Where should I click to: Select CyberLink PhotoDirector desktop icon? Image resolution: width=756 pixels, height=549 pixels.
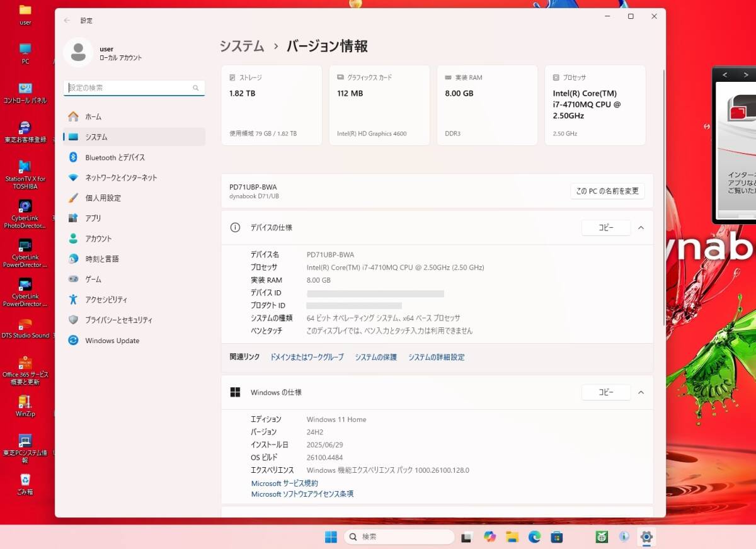coord(25,214)
